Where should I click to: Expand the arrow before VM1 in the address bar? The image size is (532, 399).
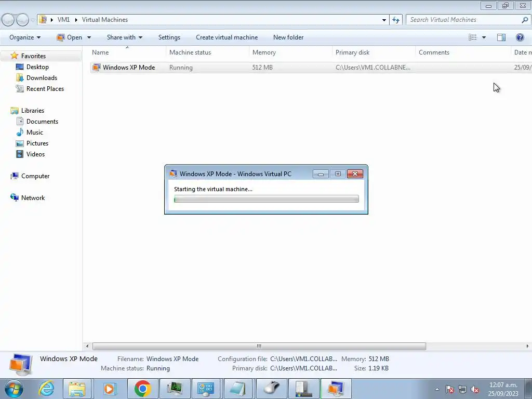(52, 20)
